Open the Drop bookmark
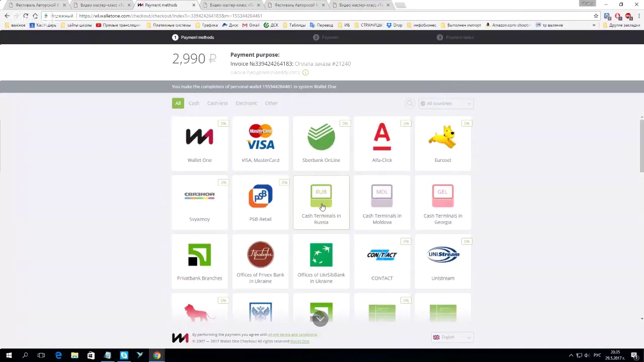Viewport: 644px width, 362px height. 394,25
